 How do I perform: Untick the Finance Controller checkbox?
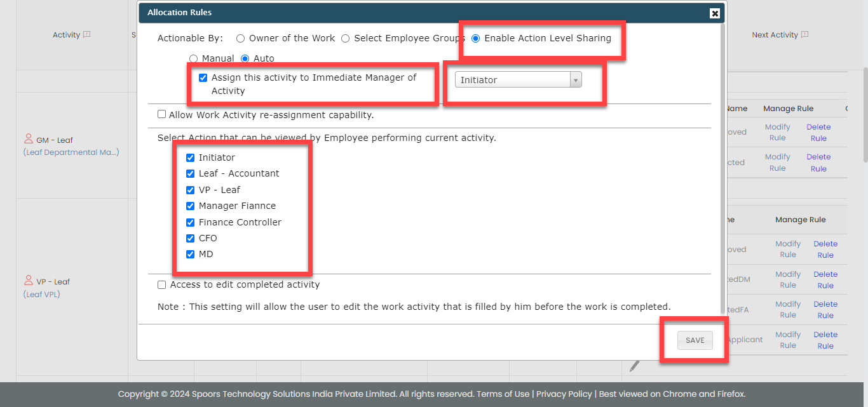click(x=190, y=223)
